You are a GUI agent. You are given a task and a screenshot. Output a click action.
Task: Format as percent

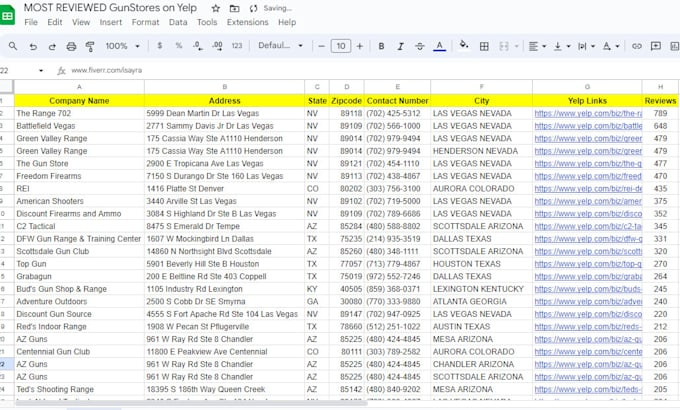(x=179, y=46)
